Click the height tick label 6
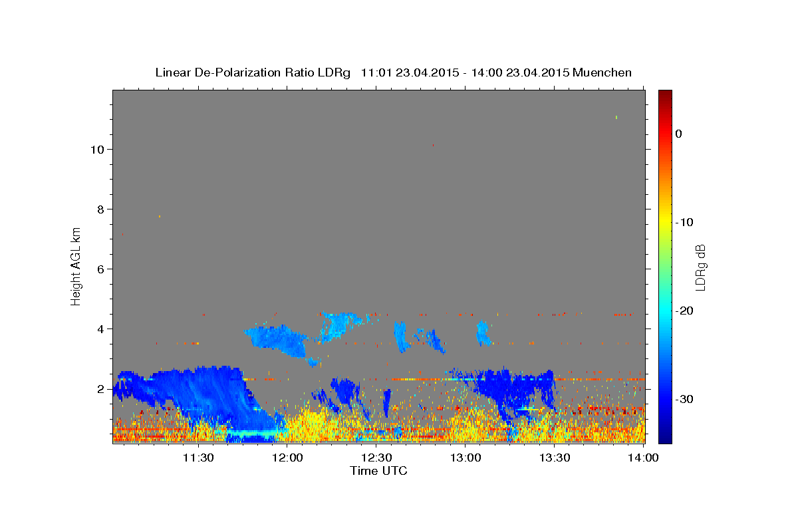 point(100,269)
